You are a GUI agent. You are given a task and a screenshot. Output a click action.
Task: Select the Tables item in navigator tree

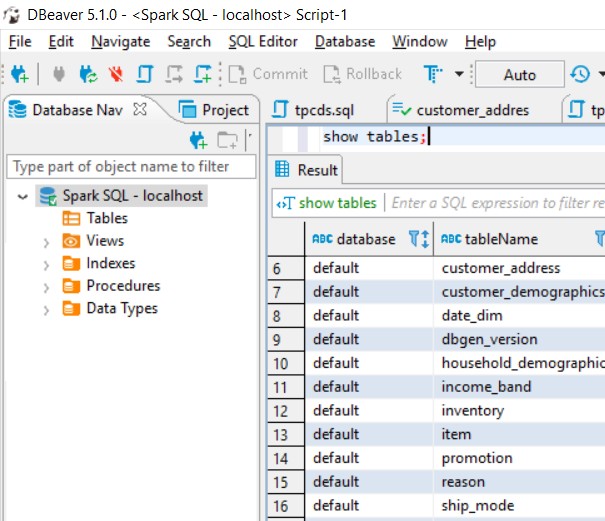tap(106, 218)
